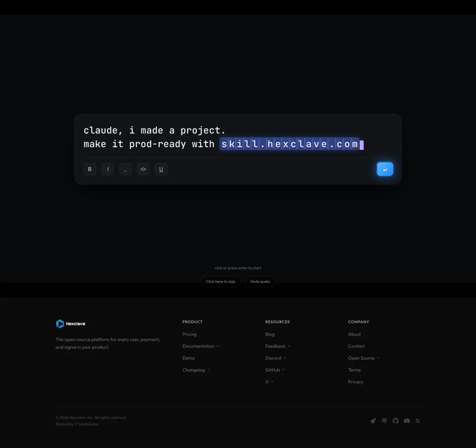Image resolution: width=476 pixels, height=448 pixels.
Task: Click the "© 2026 Hexclave, Inc." copyright text
Action: pyautogui.click(x=91, y=418)
